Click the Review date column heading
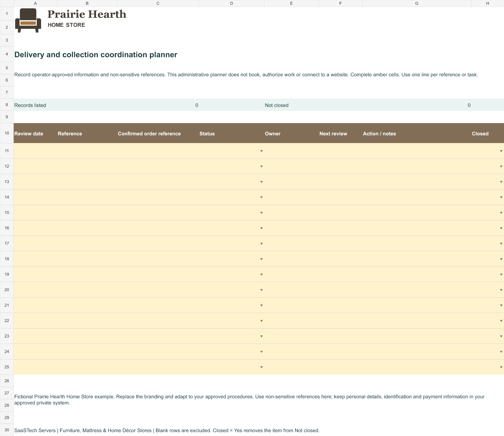The height and width of the screenshot is (436, 504). click(x=29, y=134)
